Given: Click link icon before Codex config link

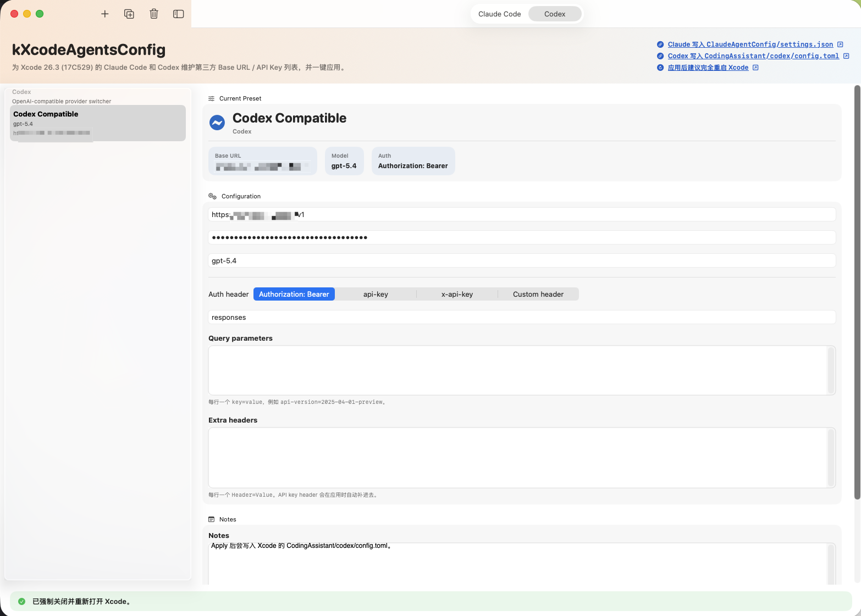Looking at the screenshot, I should tap(660, 56).
